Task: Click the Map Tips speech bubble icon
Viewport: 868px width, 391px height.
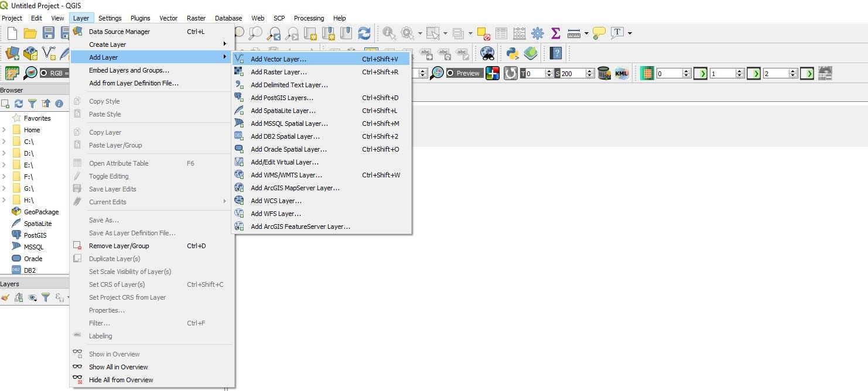Action: 599,33
